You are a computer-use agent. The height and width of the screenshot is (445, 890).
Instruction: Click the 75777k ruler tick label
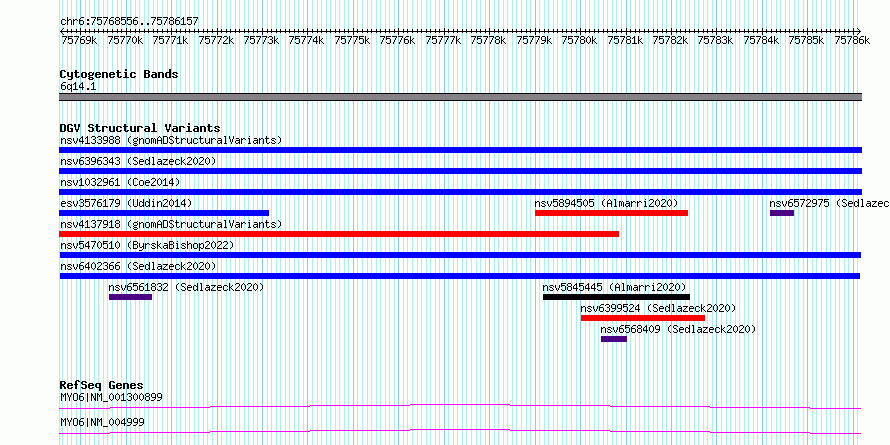(443, 40)
